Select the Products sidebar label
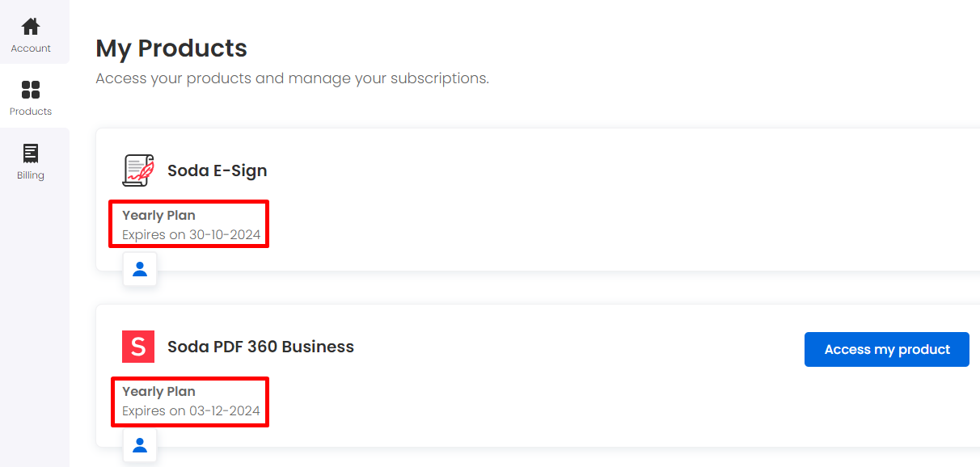 coord(31,111)
